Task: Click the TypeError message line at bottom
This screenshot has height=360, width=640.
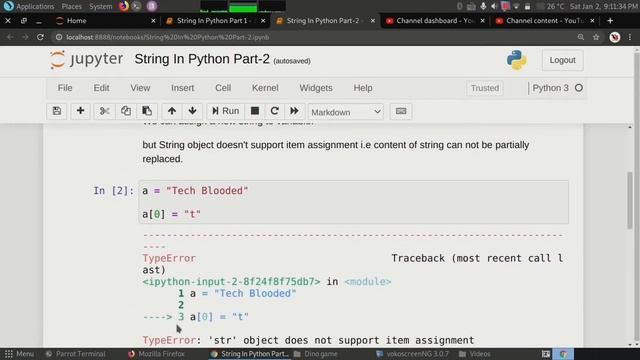Action: [308, 340]
